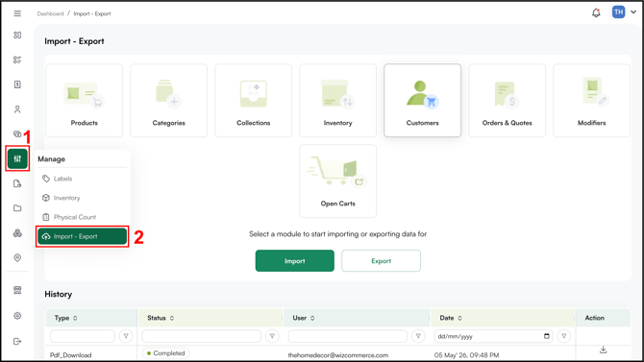Open the cubes icon in sidebar
The width and height of the screenshot is (644, 362).
[17, 233]
